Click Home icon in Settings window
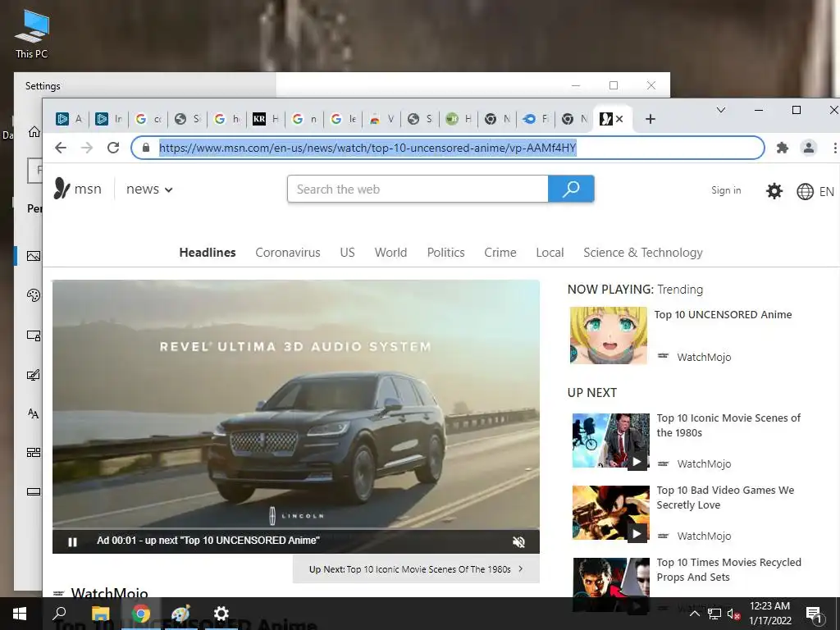Viewport: 840px width, 630px height. click(34, 132)
